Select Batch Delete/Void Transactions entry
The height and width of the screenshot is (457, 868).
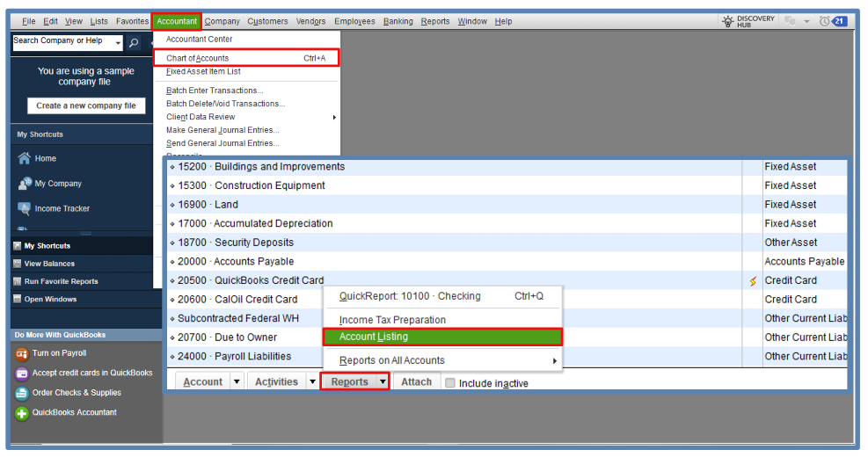tap(226, 104)
